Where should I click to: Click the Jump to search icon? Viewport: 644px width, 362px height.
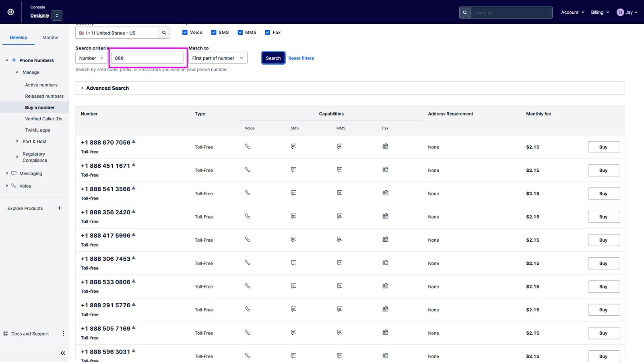click(x=465, y=12)
